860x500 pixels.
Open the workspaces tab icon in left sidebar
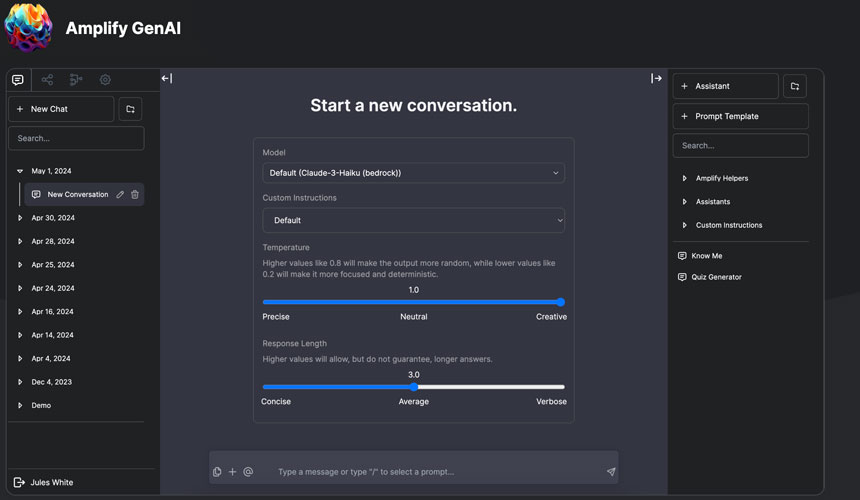[76, 80]
